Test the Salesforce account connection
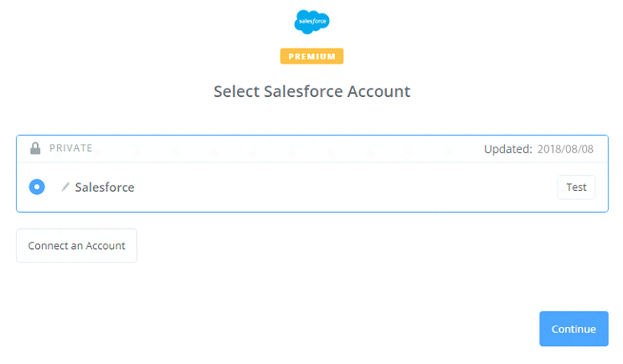 (575, 187)
